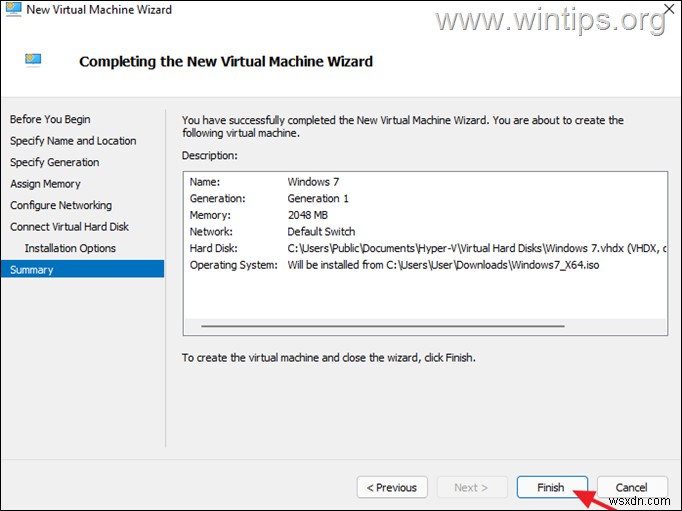Click the virtual machine header icon

tap(33, 60)
